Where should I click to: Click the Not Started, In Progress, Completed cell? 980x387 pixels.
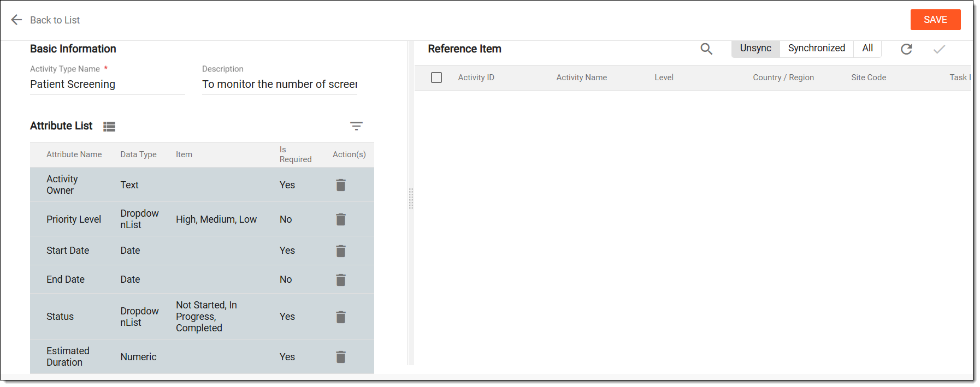206,317
